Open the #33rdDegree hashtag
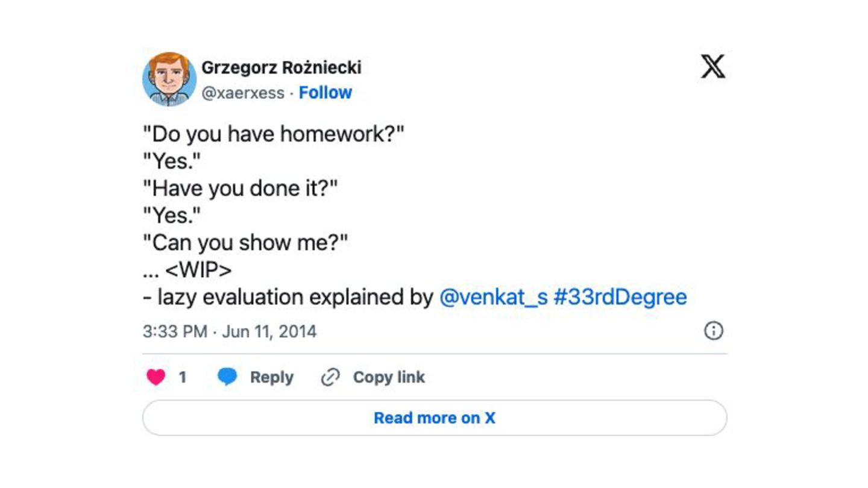868x488 pixels. pos(620,297)
